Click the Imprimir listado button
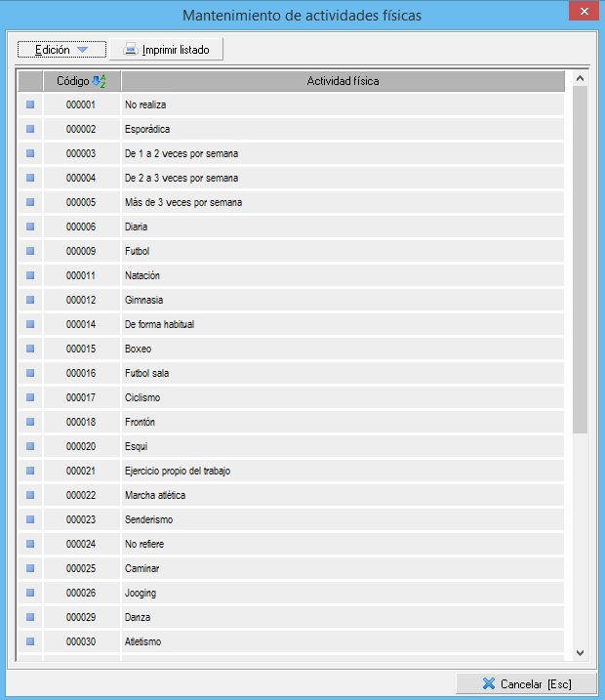This screenshot has width=605, height=700. pos(166,49)
